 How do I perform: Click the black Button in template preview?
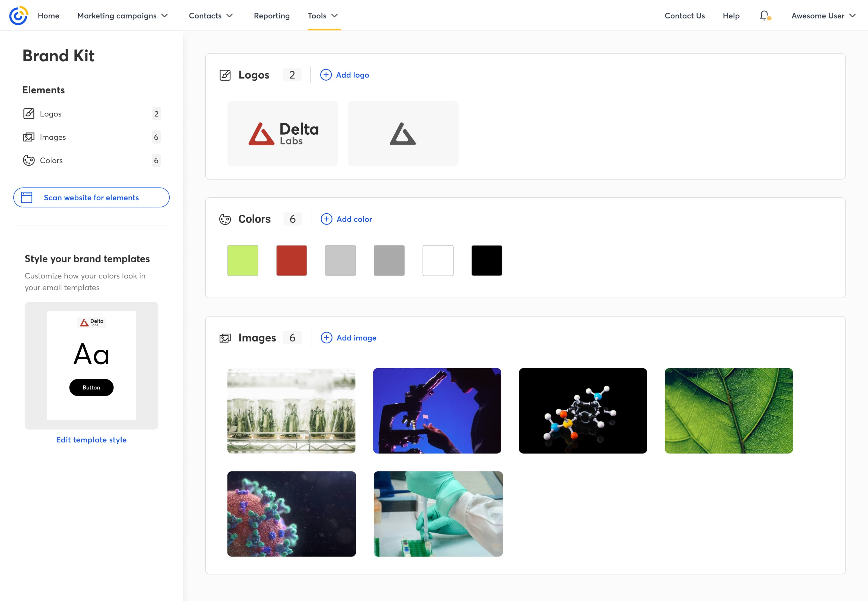pyautogui.click(x=91, y=387)
